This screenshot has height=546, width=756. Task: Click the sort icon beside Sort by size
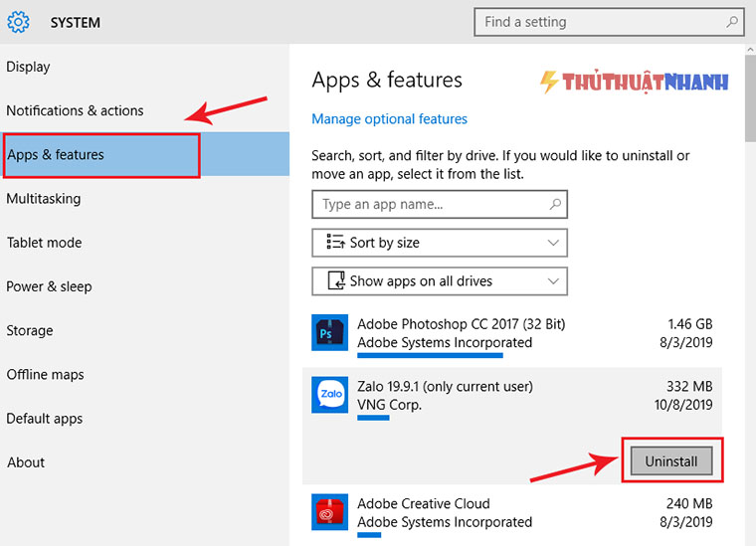tap(335, 242)
